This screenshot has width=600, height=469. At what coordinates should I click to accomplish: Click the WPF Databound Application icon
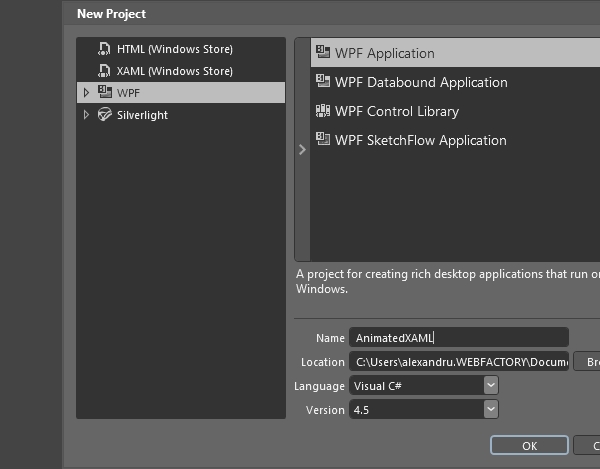pyautogui.click(x=323, y=82)
